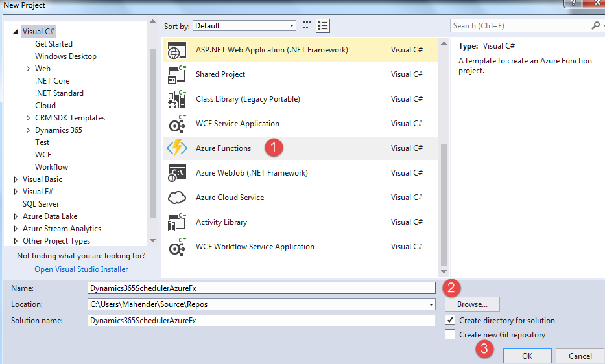Expand the Visual F# node arrow
Image resolution: width=605 pixels, height=364 pixels.
[16, 192]
